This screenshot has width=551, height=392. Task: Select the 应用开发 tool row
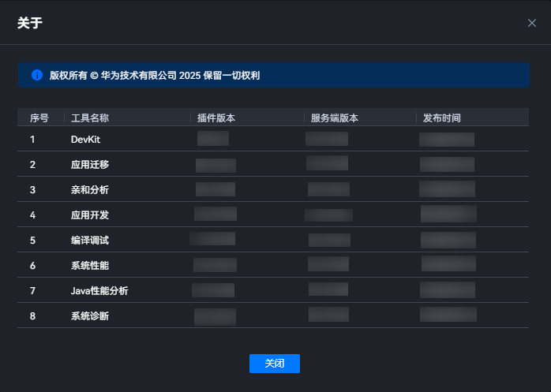(273, 215)
